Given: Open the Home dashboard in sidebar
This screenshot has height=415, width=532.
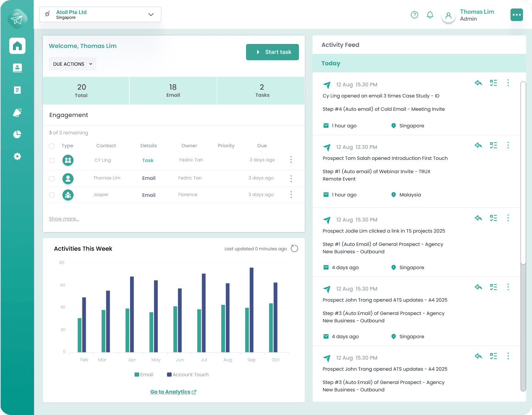Looking at the screenshot, I should (17, 46).
